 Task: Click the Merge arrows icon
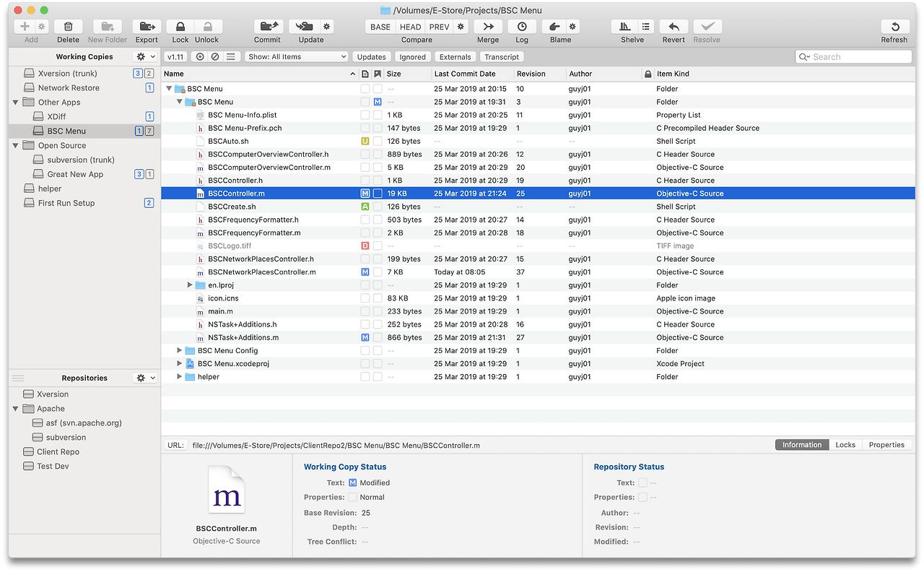point(488,27)
